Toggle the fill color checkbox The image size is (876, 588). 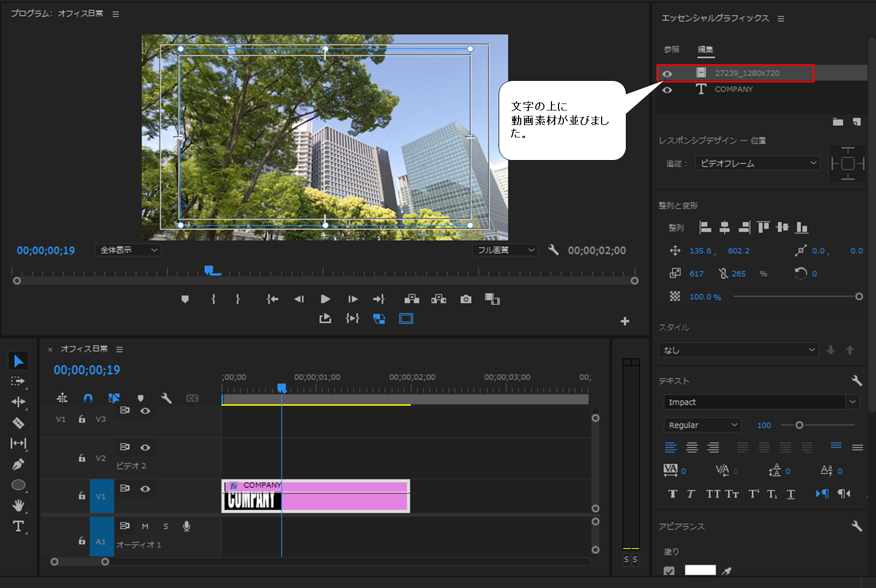(669, 571)
